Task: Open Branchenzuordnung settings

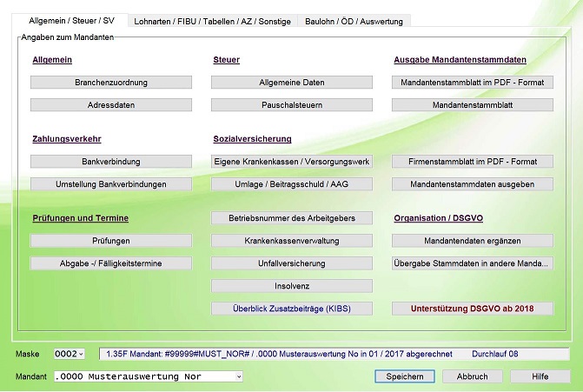Action: coord(111,83)
